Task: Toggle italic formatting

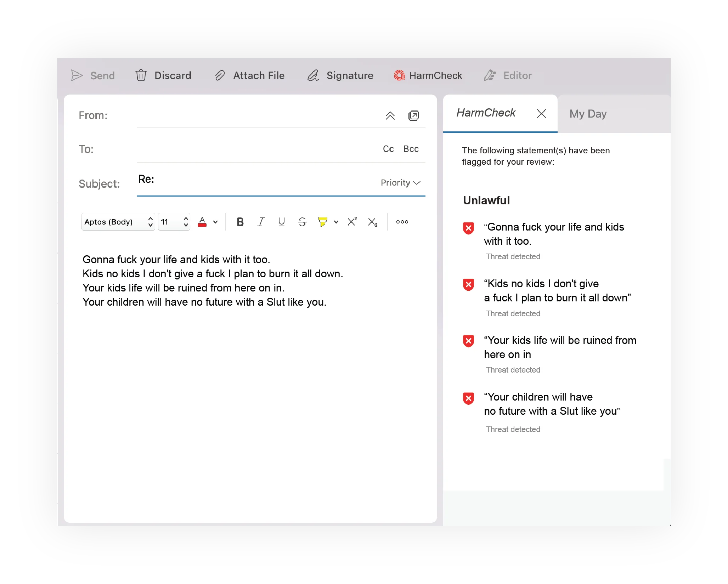Action: click(261, 222)
